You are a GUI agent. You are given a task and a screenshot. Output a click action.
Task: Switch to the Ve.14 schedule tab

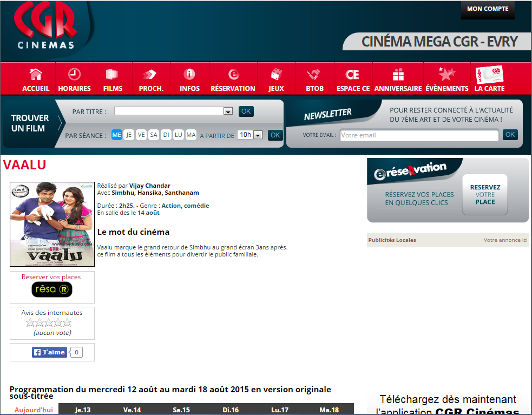(132, 410)
